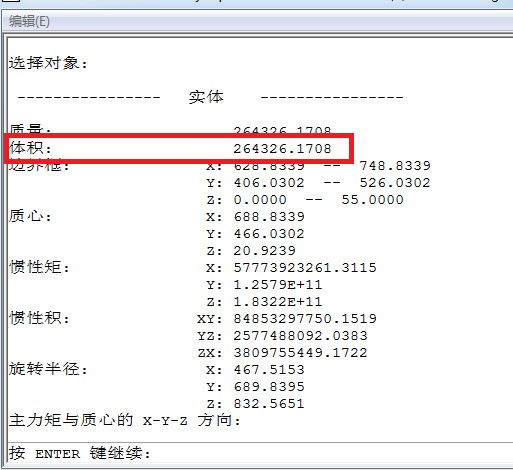This screenshot has width=513, height=470.
Task: Select bounding box Z minimum 0.0000
Action: 260,200
